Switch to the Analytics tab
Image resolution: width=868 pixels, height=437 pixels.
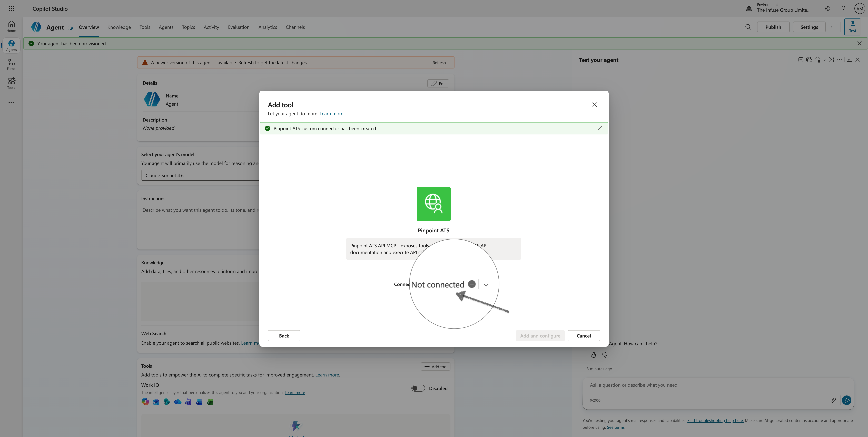tap(268, 27)
